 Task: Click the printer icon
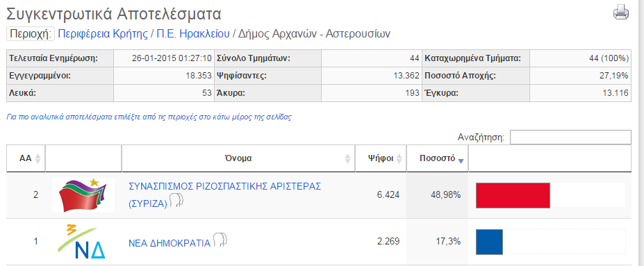point(620,12)
